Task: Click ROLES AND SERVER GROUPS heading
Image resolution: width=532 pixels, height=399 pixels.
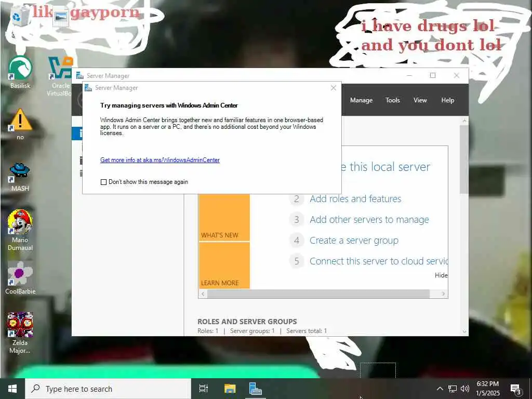Action: [x=247, y=322]
